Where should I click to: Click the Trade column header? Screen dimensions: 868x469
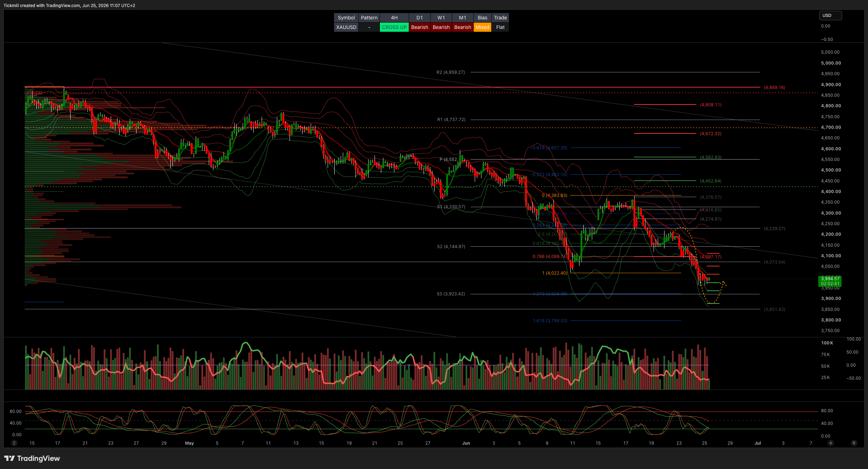[500, 18]
